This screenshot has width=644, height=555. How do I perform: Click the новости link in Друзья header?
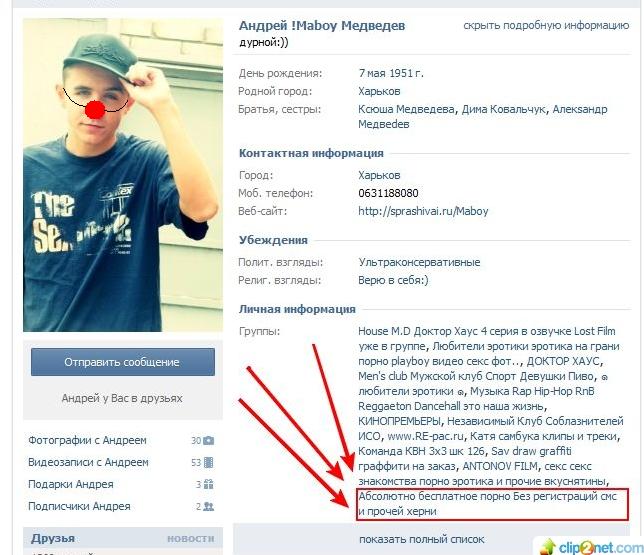[x=191, y=539]
